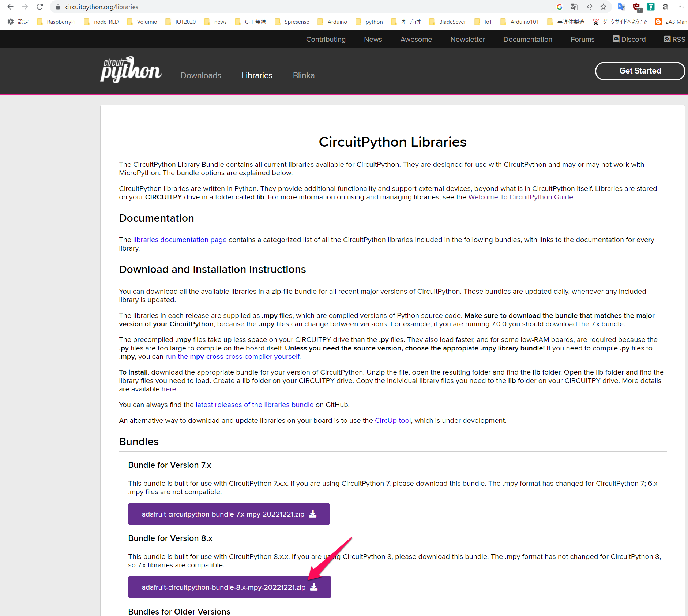This screenshot has width=688, height=616.
Task: Open the Contributing page
Action: pos(326,39)
